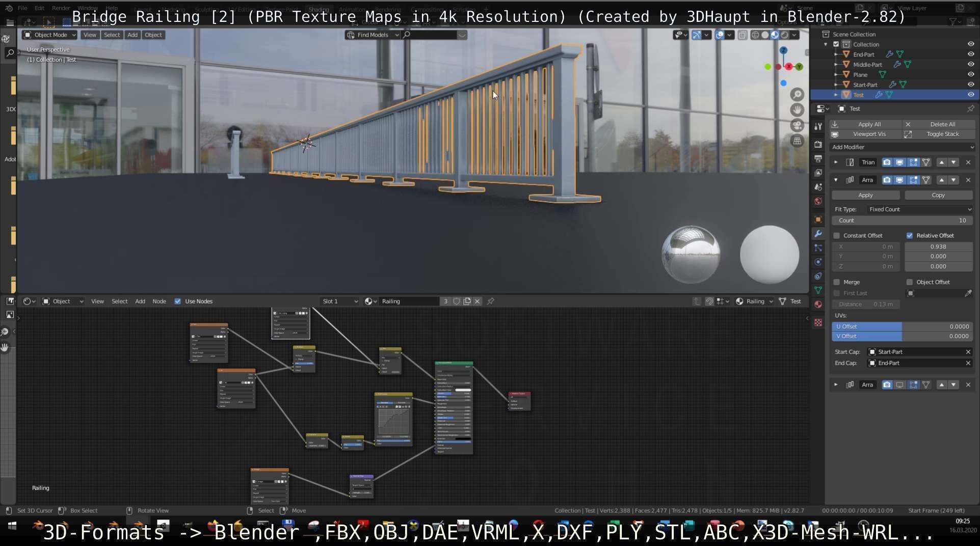
Task: Open the World properties tab
Action: [x=818, y=202]
